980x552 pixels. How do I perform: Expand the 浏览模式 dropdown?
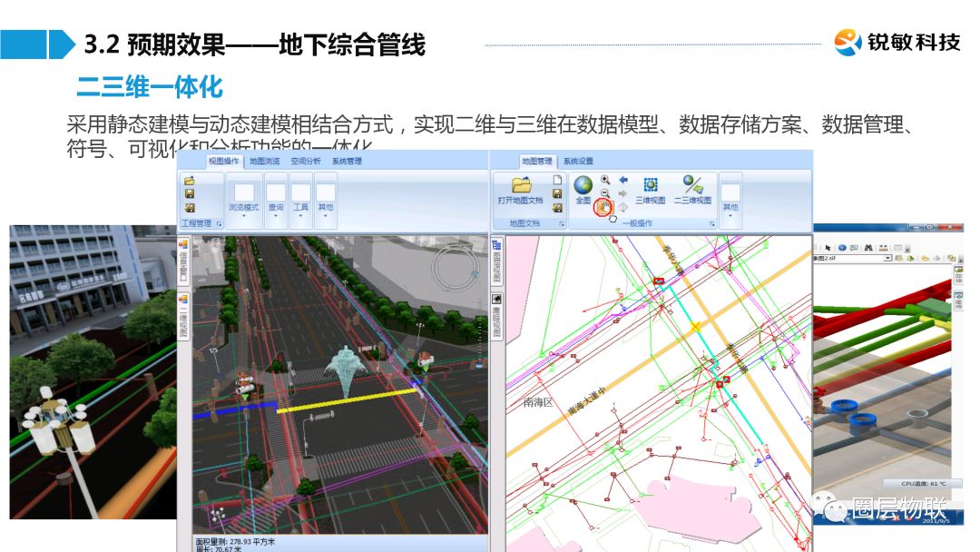(x=243, y=200)
